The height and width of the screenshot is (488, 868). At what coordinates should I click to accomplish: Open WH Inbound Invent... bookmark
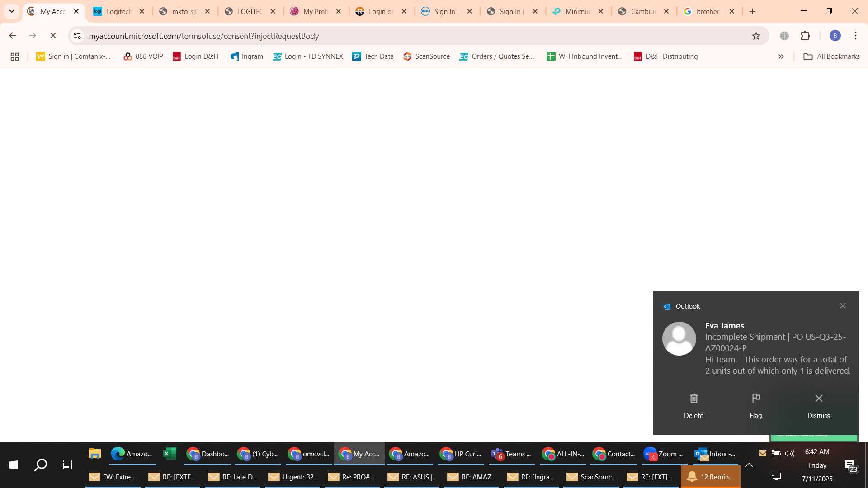click(585, 56)
